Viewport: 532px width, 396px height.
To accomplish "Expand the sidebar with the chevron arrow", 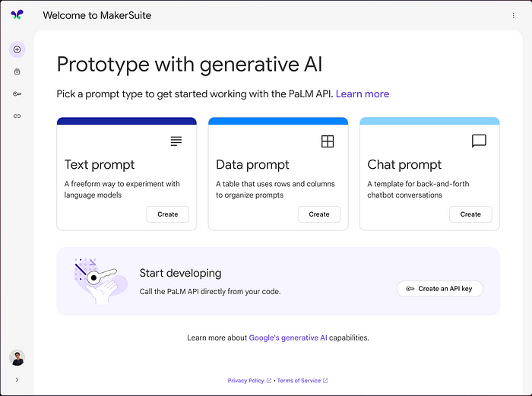I will tap(17, 380).
